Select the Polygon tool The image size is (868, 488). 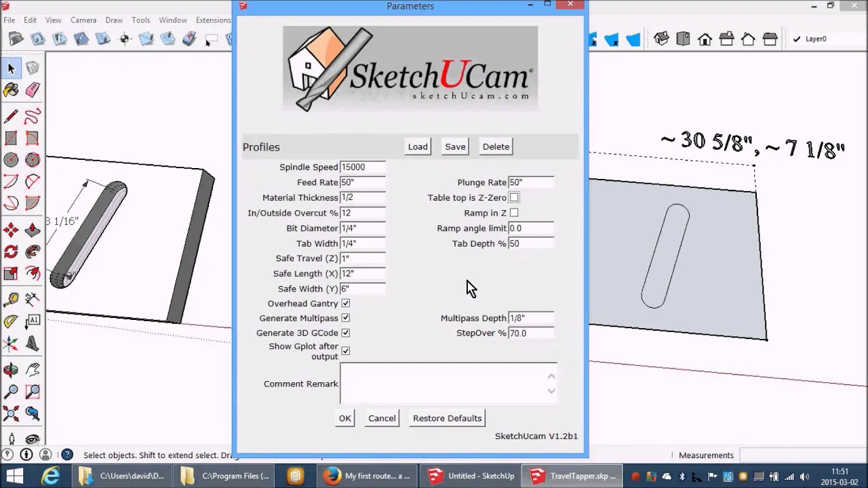(33, 160)
